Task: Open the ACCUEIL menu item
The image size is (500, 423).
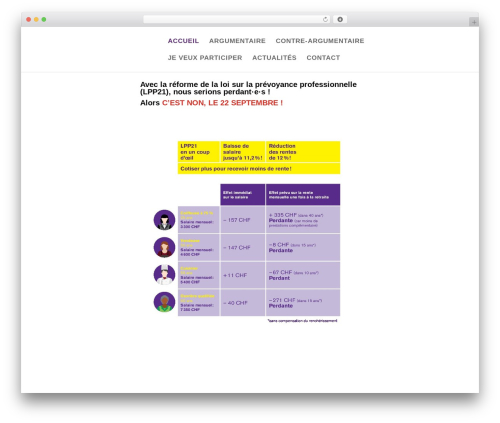Action: coord(183,41)
